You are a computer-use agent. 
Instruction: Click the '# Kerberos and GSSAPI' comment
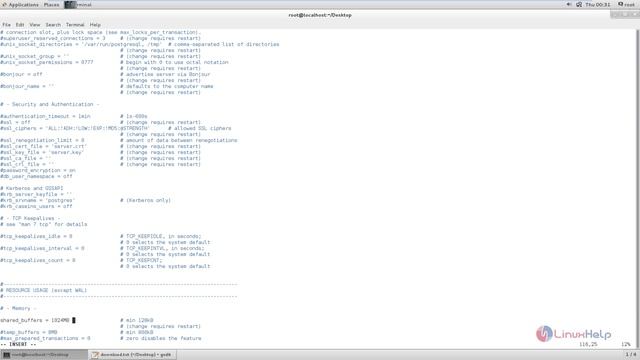tap(31, 188)
